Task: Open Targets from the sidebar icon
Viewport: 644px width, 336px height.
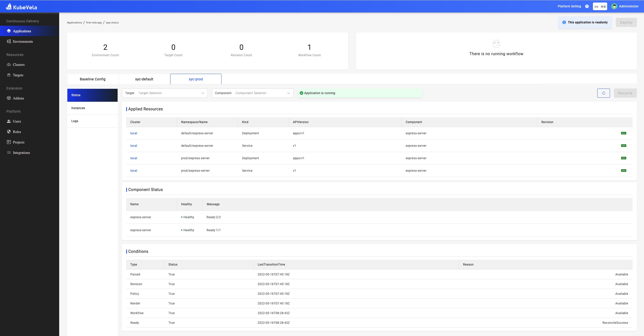Action: pos(9,75)
